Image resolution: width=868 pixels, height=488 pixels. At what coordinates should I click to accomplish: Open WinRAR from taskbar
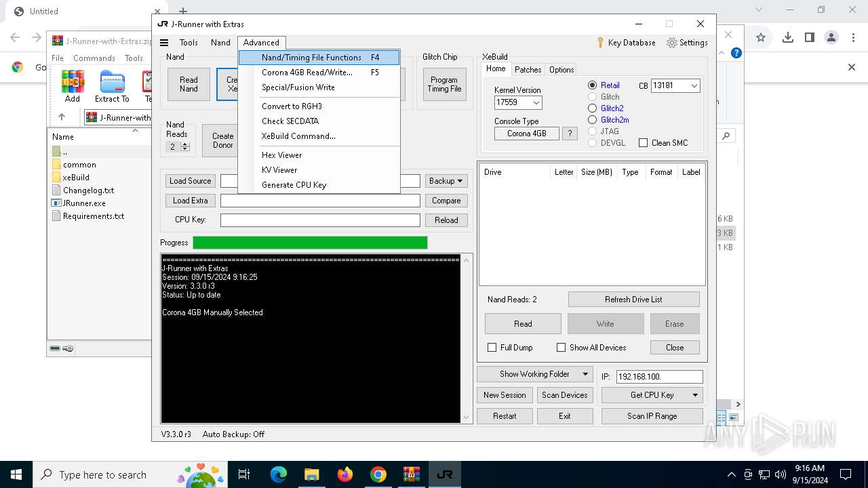tap(411, 474)
